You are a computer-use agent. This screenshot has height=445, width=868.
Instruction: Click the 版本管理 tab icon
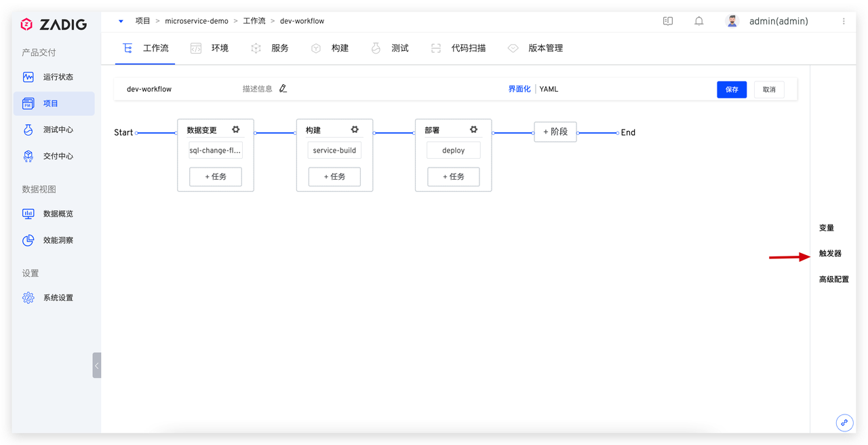[x=513, y=48]
